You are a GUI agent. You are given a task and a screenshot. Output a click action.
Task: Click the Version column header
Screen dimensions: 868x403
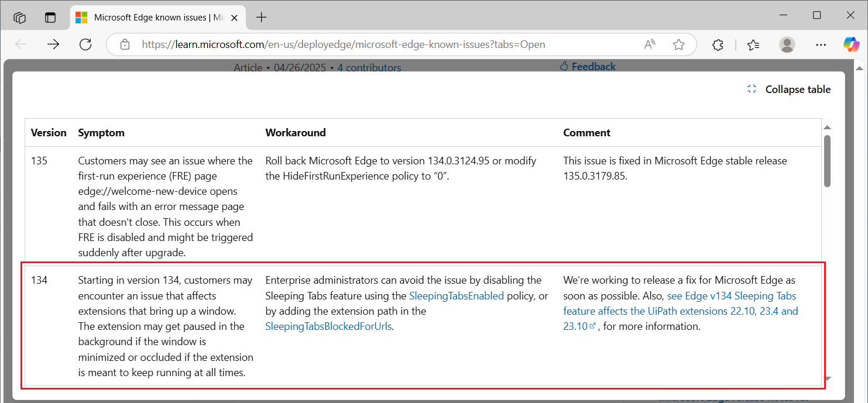coord(49,133)
